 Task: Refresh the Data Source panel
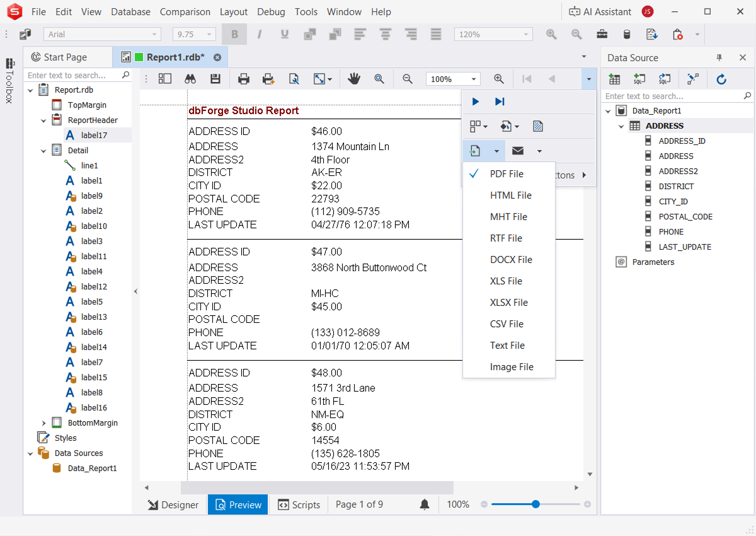tap(722, 79)
